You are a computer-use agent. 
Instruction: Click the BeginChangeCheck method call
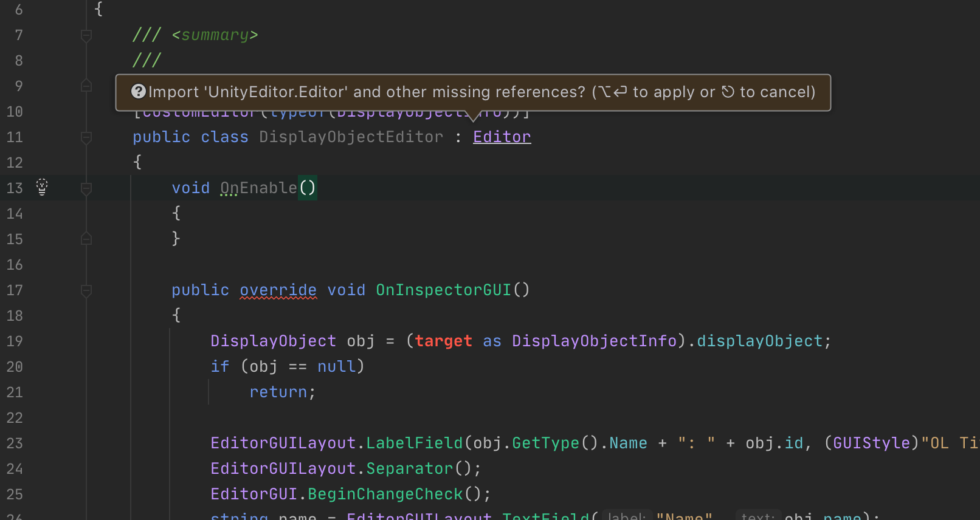tap(385, 494)
